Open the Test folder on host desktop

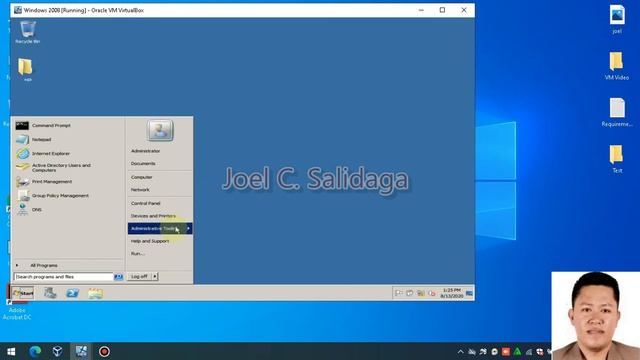point(617,159)
